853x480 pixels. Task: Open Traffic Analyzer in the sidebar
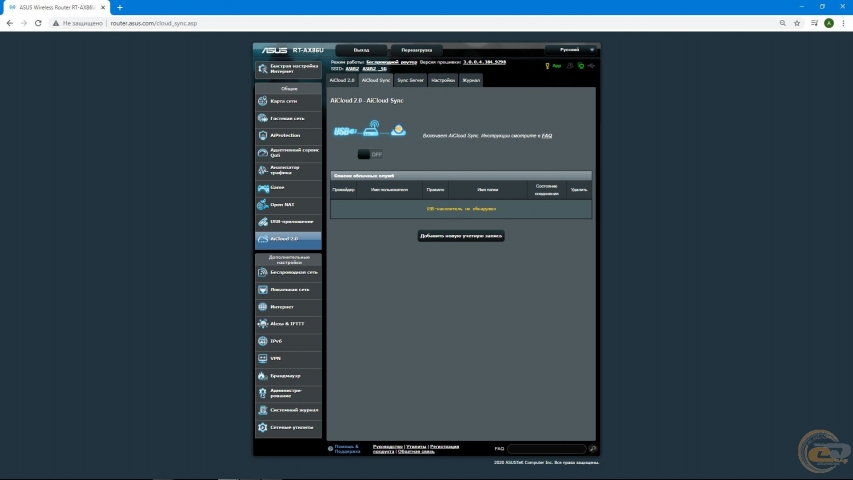pyautogui.click(x=288, y=170)
